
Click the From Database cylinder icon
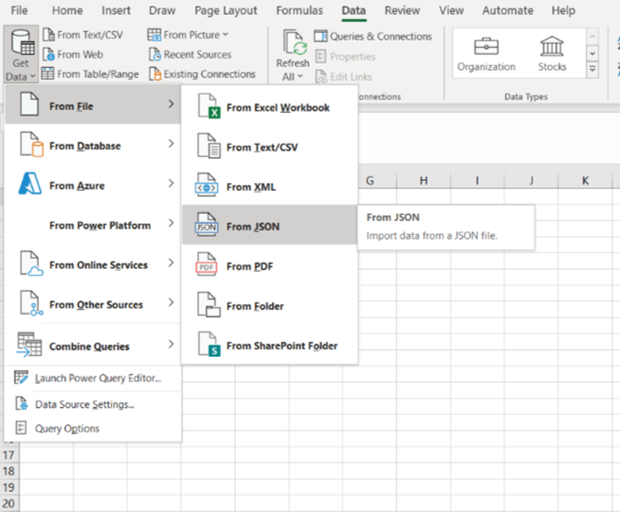pyautogui.click(x=32, y=145)
